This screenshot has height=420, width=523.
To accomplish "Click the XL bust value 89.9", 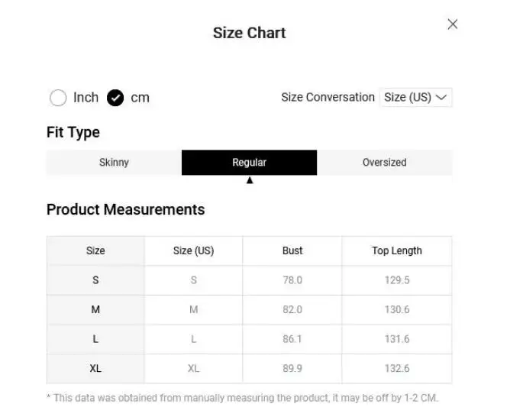I will coord(292,368).
